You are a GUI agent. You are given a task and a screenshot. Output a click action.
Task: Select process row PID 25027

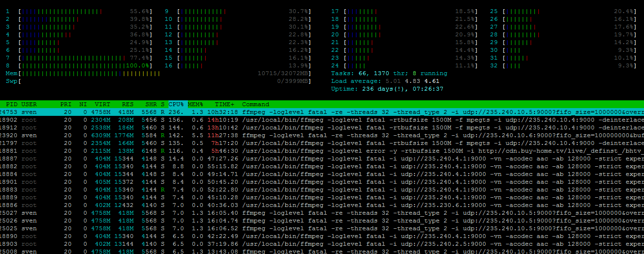tap(322, 213)
